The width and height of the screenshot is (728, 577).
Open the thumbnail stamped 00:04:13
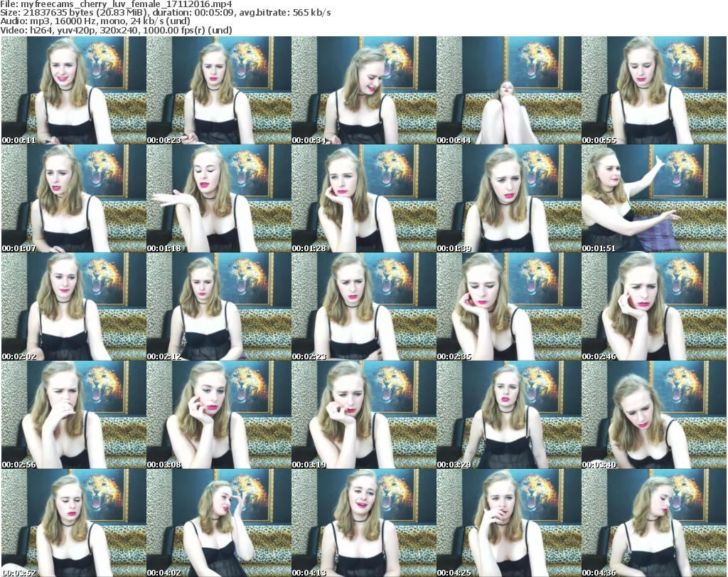click(364, 523)
